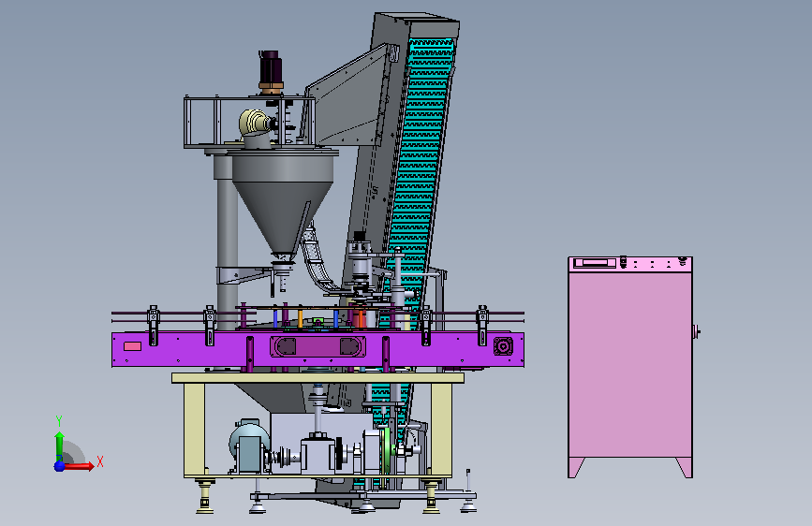Pick the cream-colored blower beside the hopper
Viewport: 812px width, 526px height.
(x=256, y=124)
